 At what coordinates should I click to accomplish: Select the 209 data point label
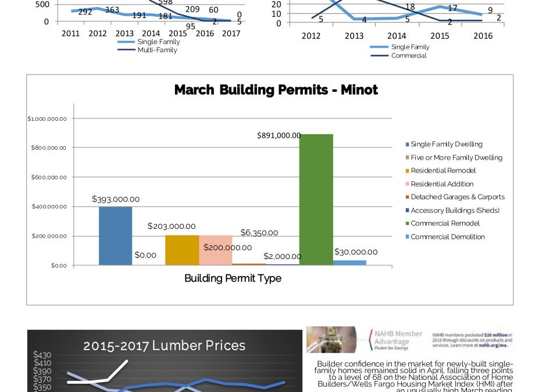coord(192,9)
